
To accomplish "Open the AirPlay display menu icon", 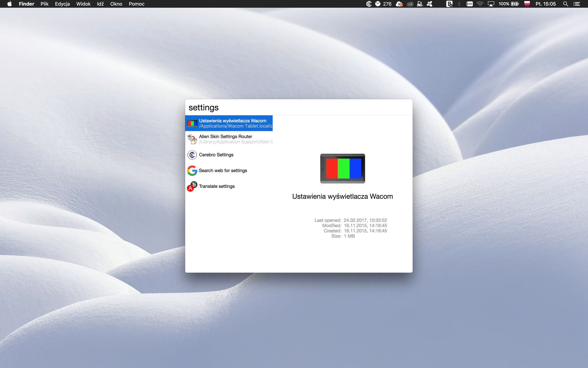I will [491, 4].
